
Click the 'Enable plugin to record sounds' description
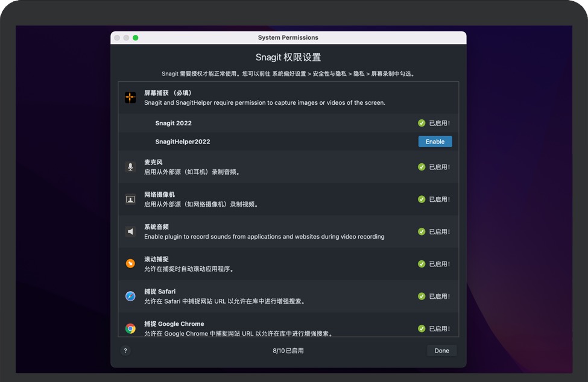pyautogui.click(x=264, y=237)
